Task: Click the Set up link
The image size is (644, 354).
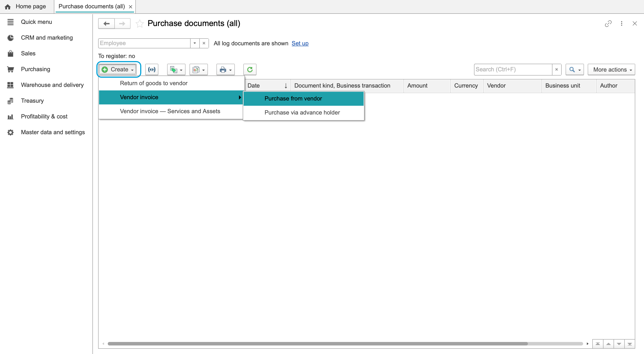Action: tap(300, 43)
